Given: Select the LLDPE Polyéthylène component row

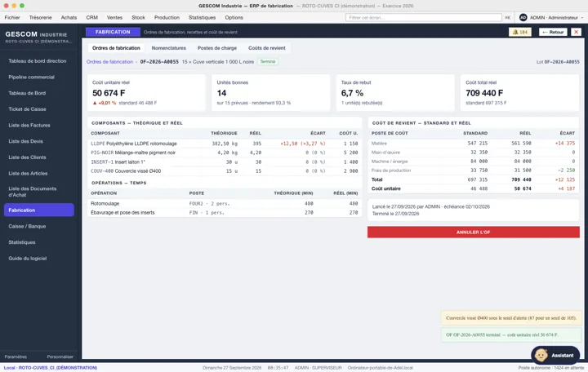Looking at the screenshot, I should tap(225, 144).
